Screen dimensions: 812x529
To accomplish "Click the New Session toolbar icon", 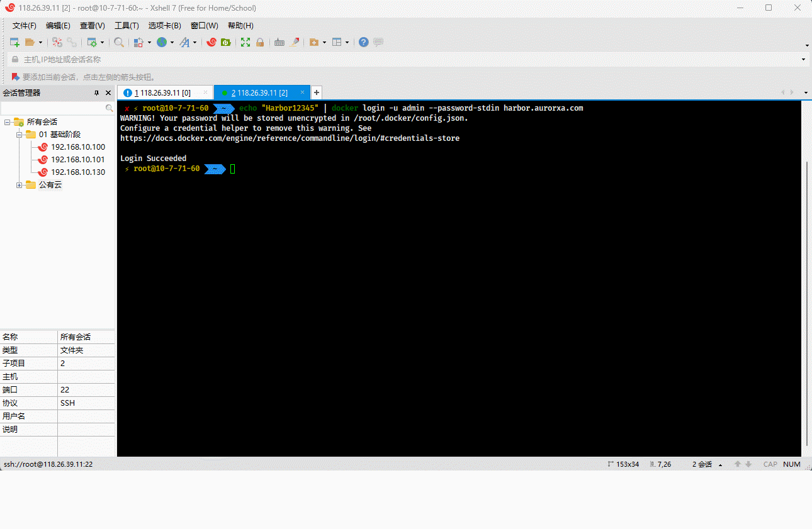I will click(x=14, y=42).
